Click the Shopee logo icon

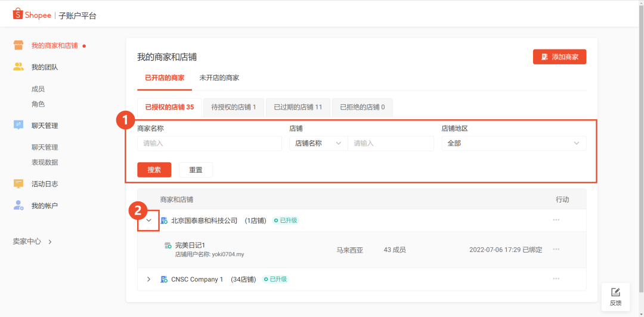(x=18, y=14)
